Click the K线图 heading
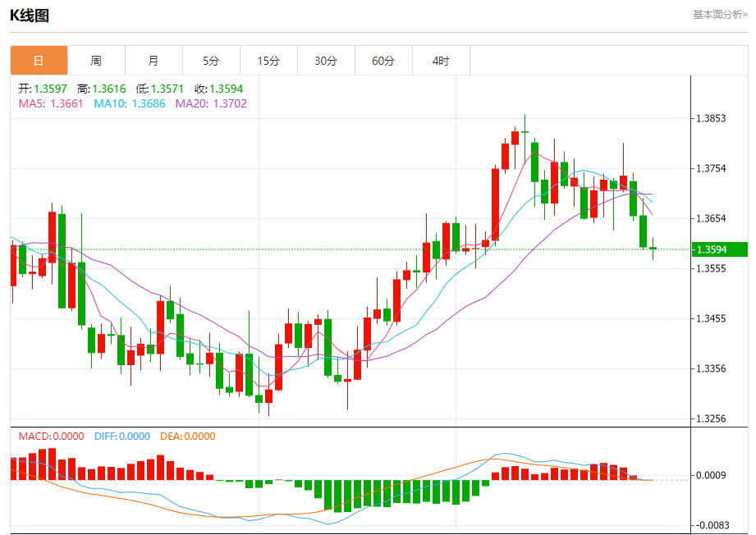 click(x=30, y=16)
